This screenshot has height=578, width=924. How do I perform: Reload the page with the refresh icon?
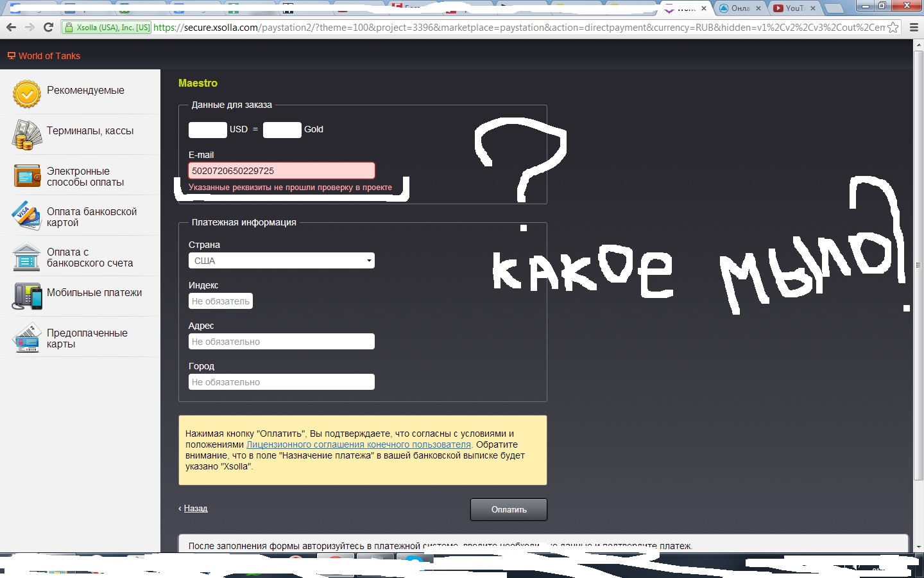pos(48,28)
